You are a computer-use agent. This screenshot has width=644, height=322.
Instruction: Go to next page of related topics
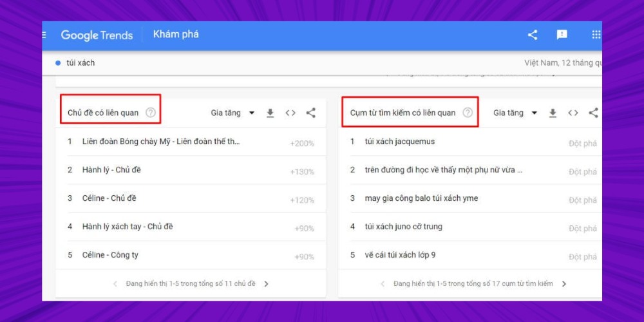[266, 284]
